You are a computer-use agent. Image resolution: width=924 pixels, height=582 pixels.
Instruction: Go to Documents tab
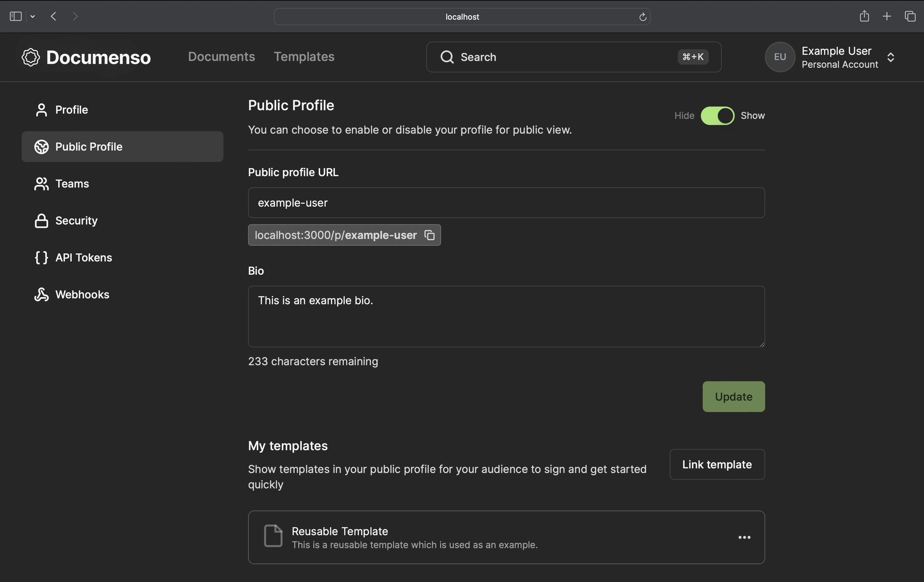[221, 56]
